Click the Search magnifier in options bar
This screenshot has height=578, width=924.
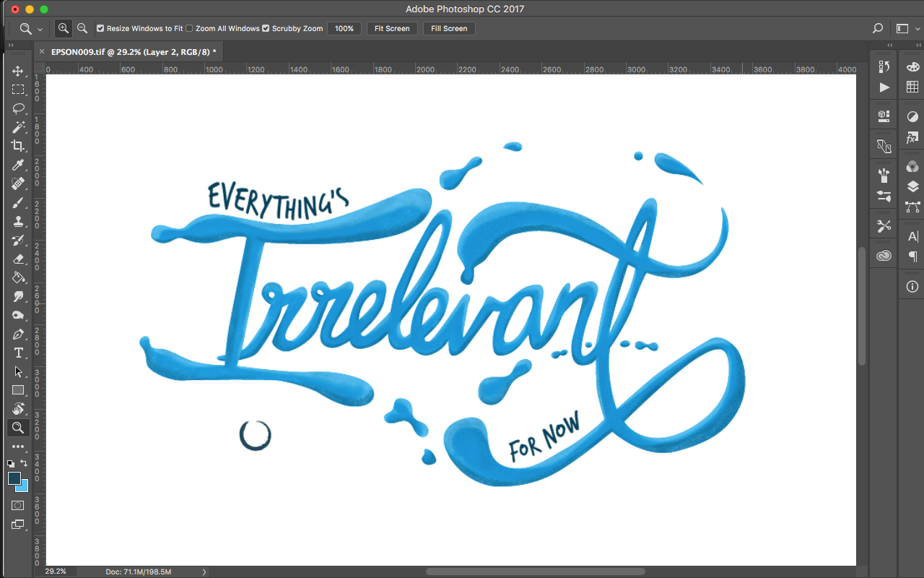(x=878, y=29)
